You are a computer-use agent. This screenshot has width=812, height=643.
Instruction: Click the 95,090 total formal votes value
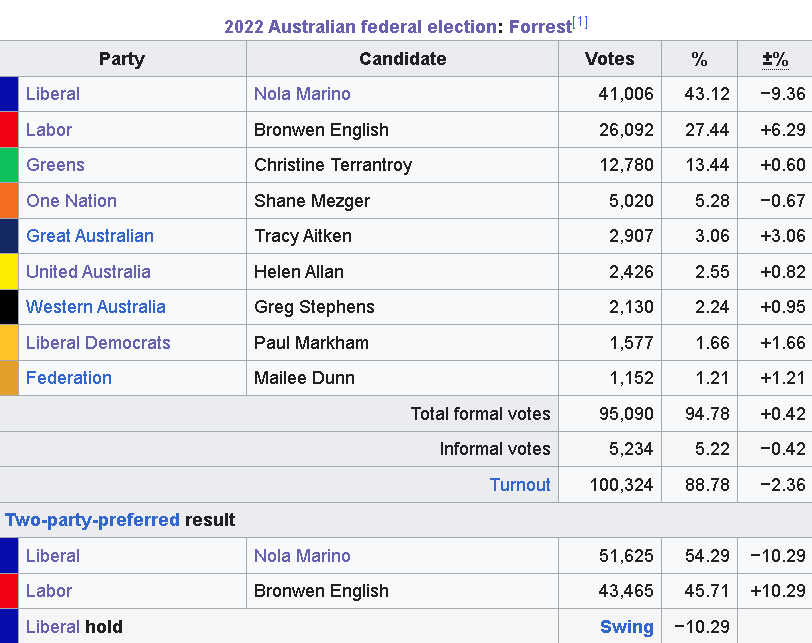[610, 413]
